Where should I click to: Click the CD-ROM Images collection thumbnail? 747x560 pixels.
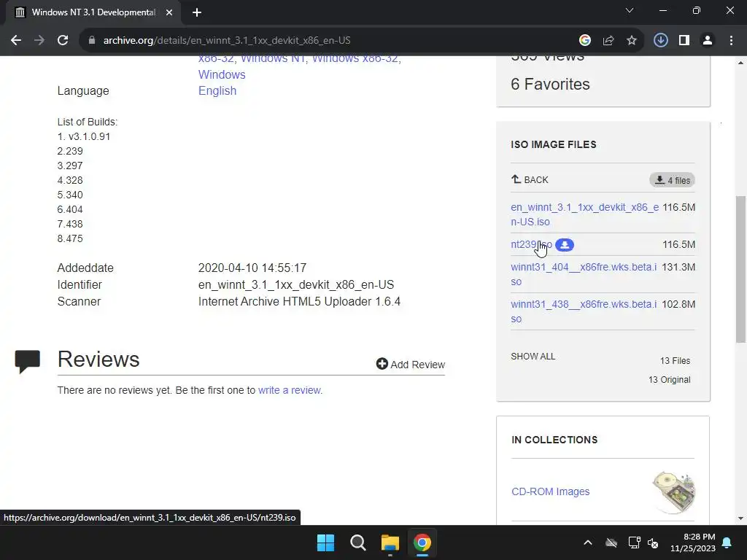(x=673, y=492)
